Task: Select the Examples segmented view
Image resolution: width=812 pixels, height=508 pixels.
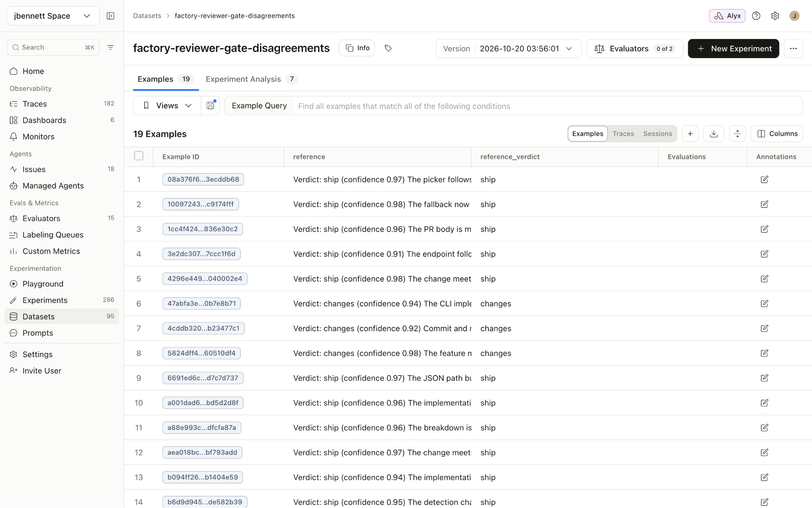Action: coord(588,134)
